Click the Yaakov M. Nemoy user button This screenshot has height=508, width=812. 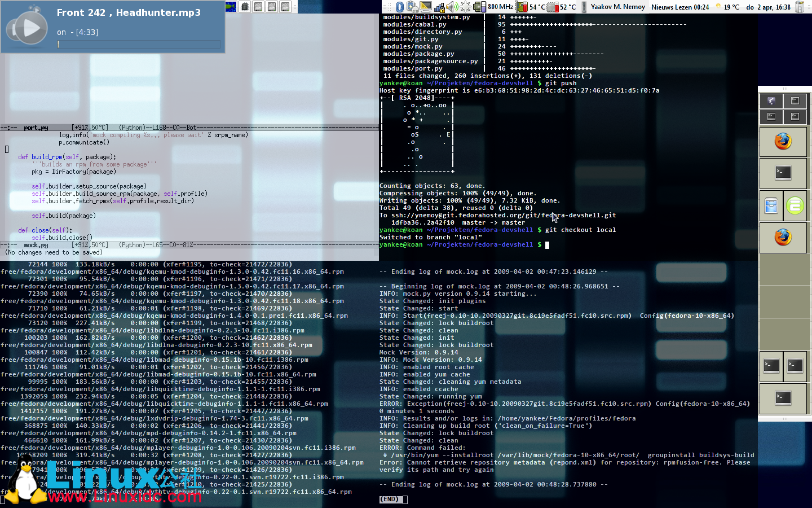coord(618,7)
